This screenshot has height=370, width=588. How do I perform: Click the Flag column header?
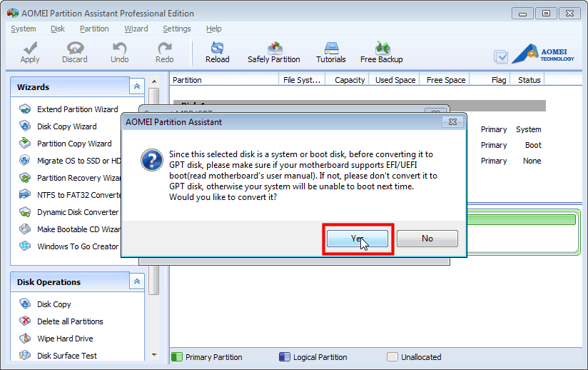490,80
